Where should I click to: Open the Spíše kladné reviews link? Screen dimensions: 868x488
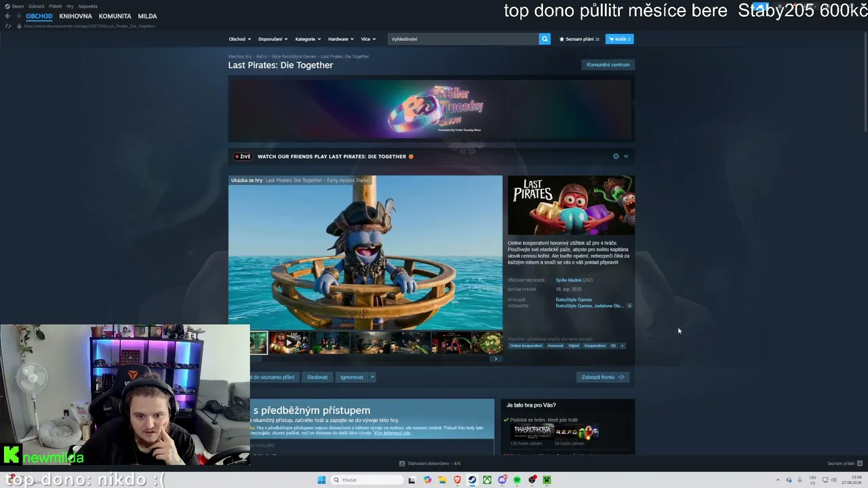[x=568, y=280]
